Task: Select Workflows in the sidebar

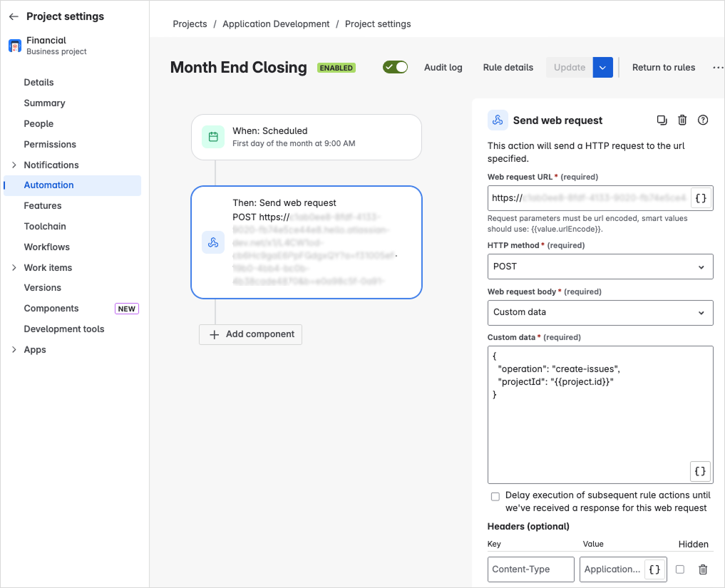Action: [x=48, y=247]
